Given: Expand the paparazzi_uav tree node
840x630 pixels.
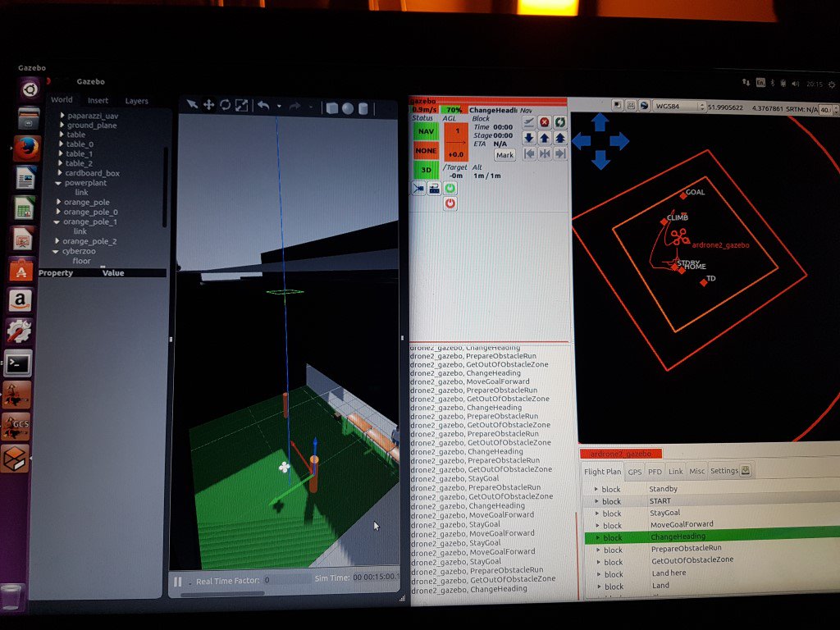Looking at the screenshot, I should pos(62,115).
